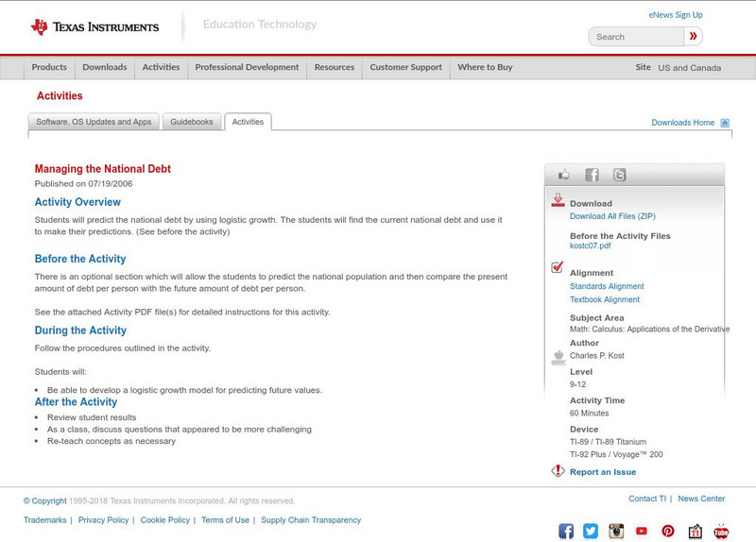Open the News Center link

(x=701, y=499)
